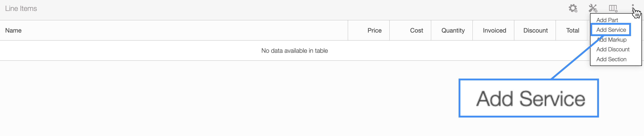Choose Add Part from the menu
Image resolution: width=644 pixels, height=136 pixels.
pyautogui.click(x=607, y=20)
